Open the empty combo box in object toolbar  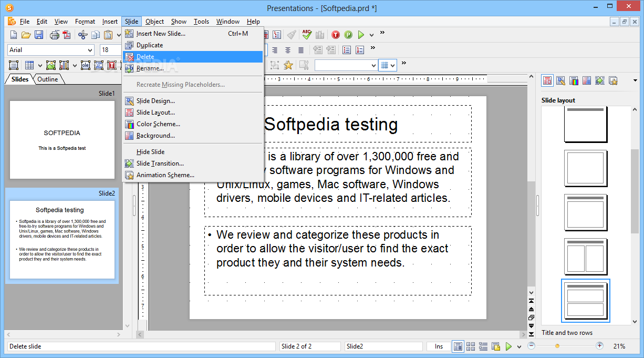pyautogui.click(x=346, y=65)
